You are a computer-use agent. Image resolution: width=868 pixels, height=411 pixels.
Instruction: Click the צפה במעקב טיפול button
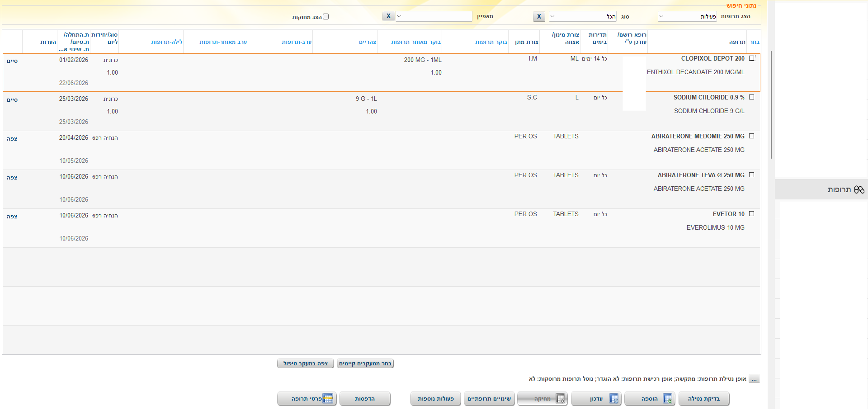point(306,364)
